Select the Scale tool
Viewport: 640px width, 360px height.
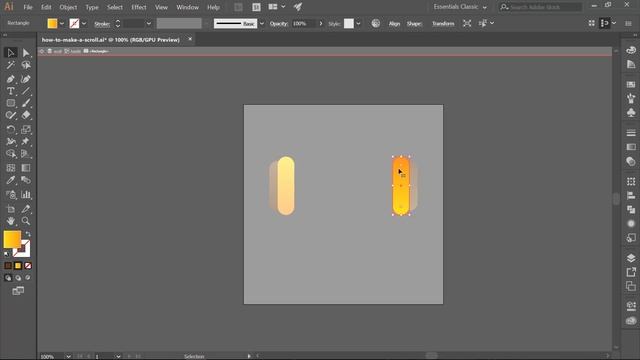pos(26,129)
